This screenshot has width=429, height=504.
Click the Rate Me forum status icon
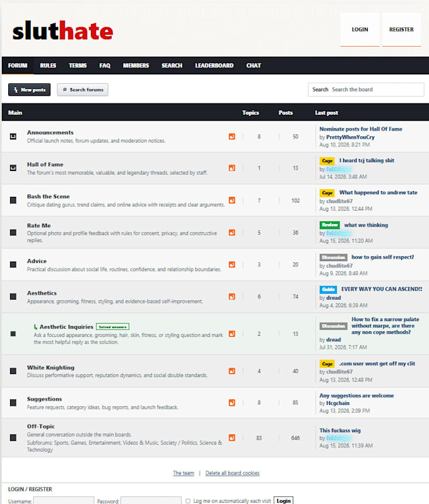point(13,232)
